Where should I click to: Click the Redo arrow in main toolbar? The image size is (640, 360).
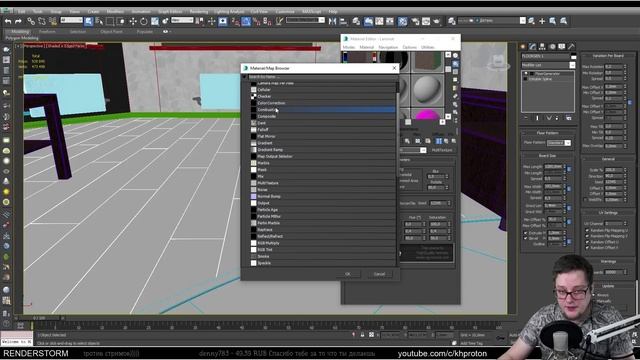(18, 21)
